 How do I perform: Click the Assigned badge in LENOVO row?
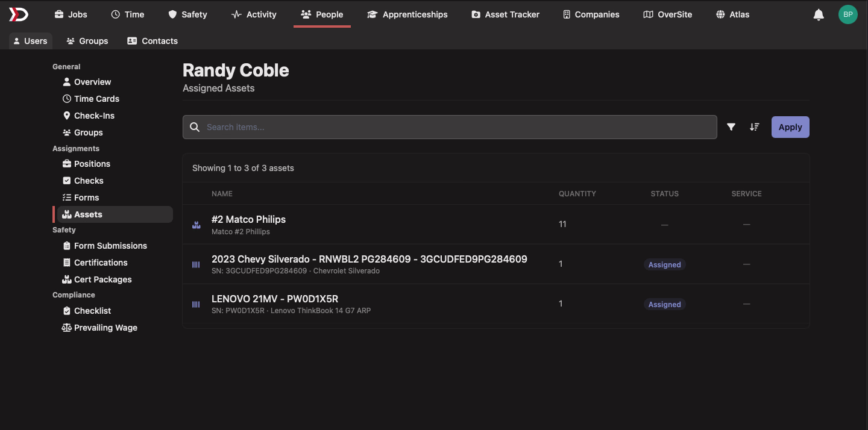point(664,304)
